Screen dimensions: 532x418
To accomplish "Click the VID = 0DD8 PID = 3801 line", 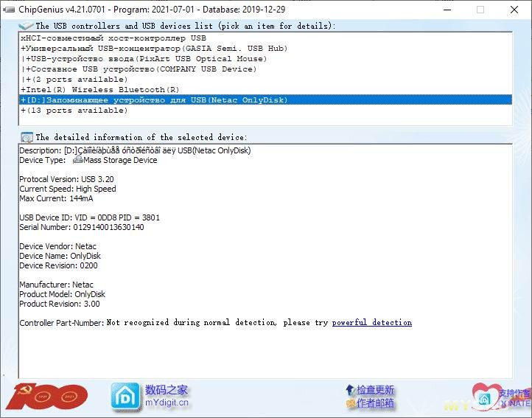I will pos(90,217).
